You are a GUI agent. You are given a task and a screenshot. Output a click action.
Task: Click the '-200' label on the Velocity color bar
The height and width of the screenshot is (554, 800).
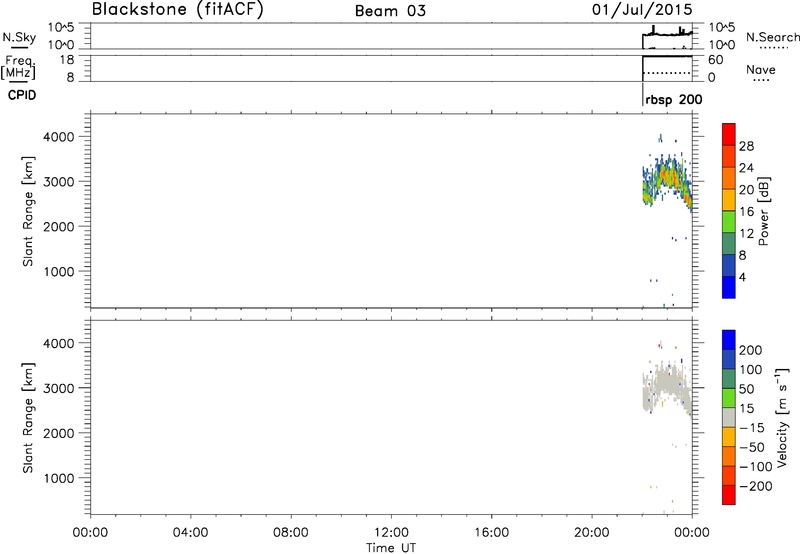click(756, 486)
